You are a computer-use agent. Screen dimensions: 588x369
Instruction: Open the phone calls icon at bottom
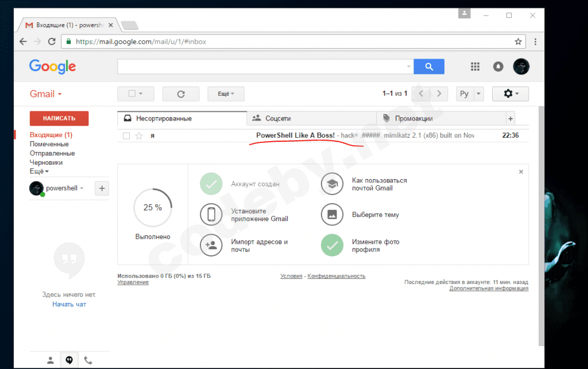(88, 360)
